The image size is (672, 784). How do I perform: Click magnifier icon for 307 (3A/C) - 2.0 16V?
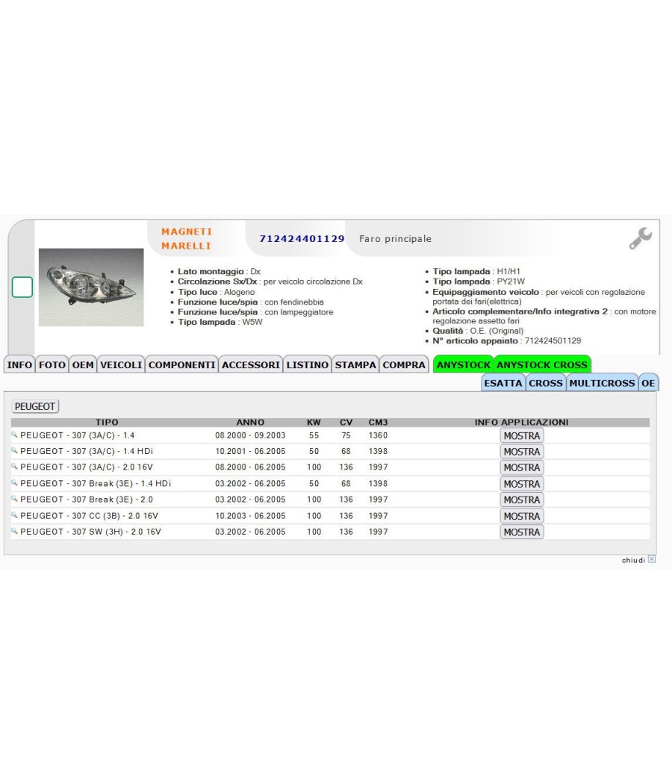14,467
